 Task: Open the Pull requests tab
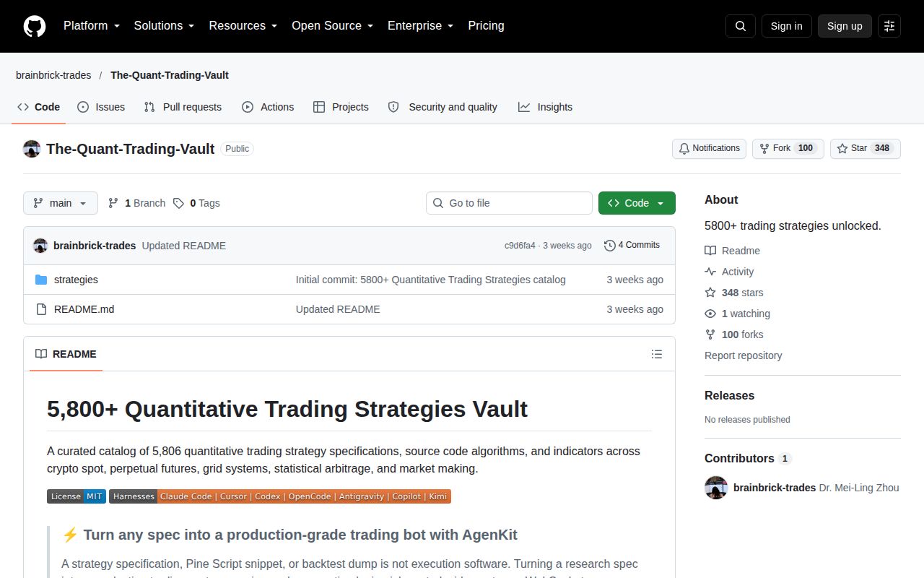pos(183,107)
